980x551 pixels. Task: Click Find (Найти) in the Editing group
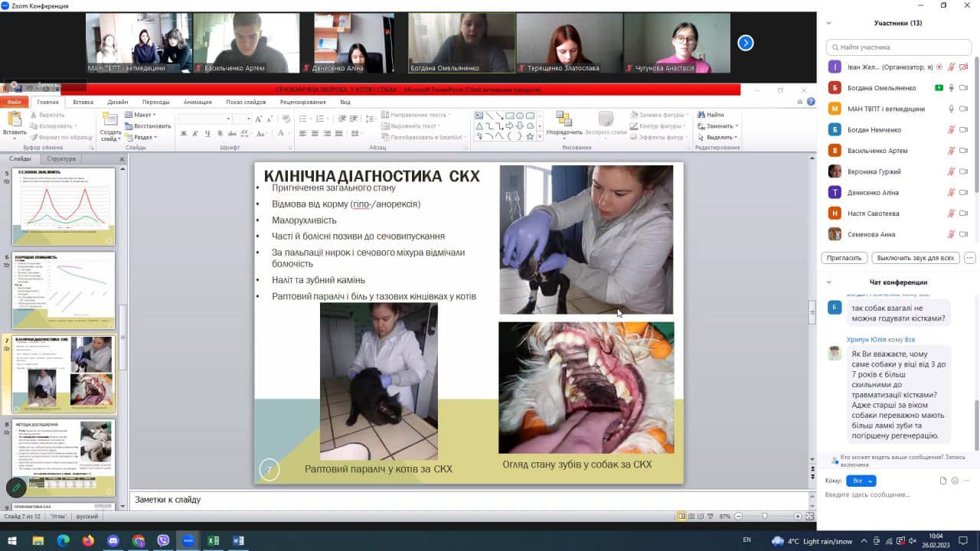710,115
